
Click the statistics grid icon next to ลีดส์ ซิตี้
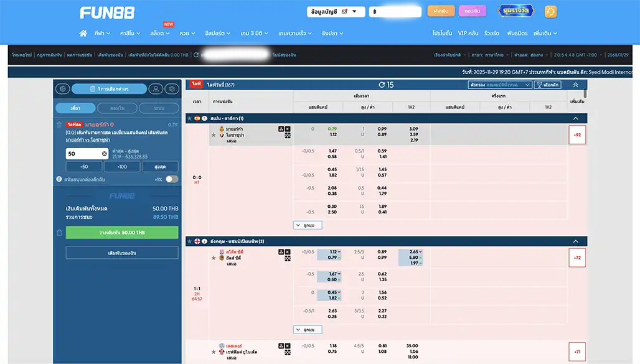281,251
